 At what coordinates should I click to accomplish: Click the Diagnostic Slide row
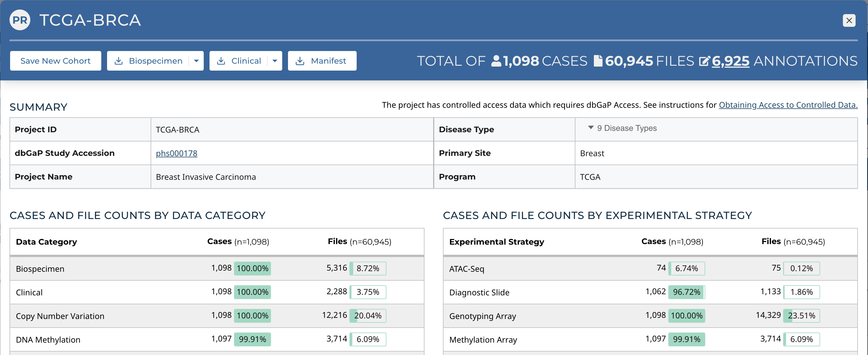(x=479, y=292)
